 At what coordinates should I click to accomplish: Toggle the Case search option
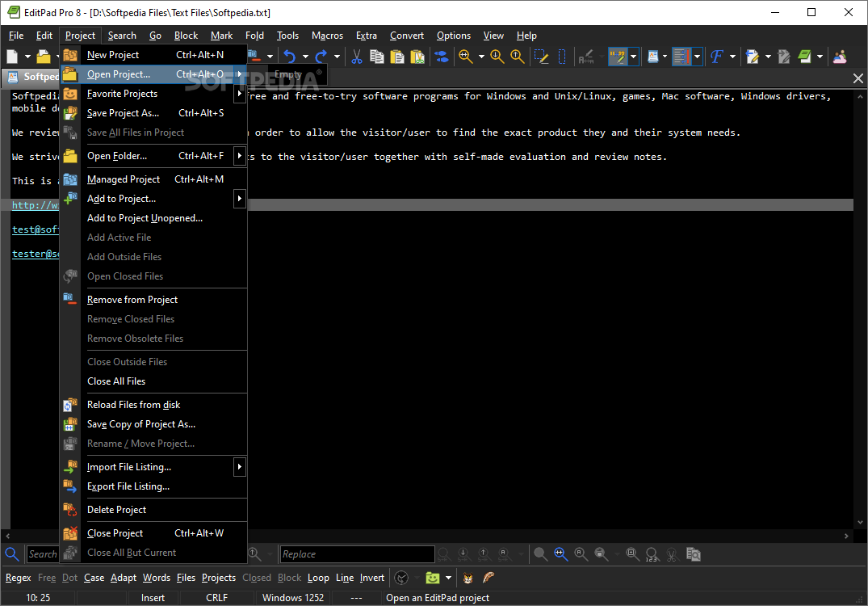point(94,578)
